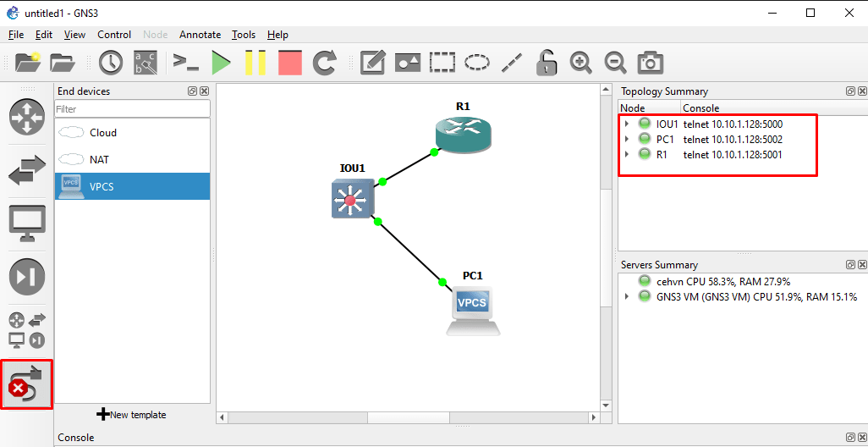Viewport: 868px width, 447px height.
Task: Browse end devices monitor icon
Action: point(27,223)
